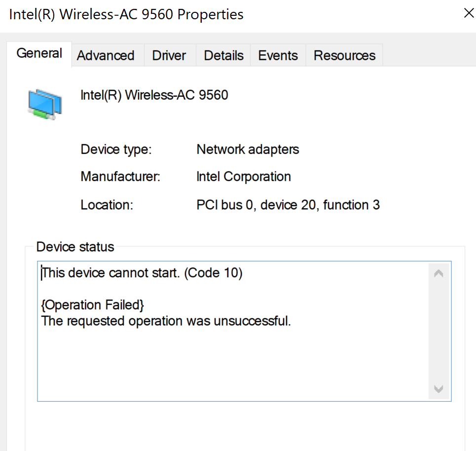The image size is (476, 451).
Task: Click the PCI bus location value
Action: click(288, 205)
